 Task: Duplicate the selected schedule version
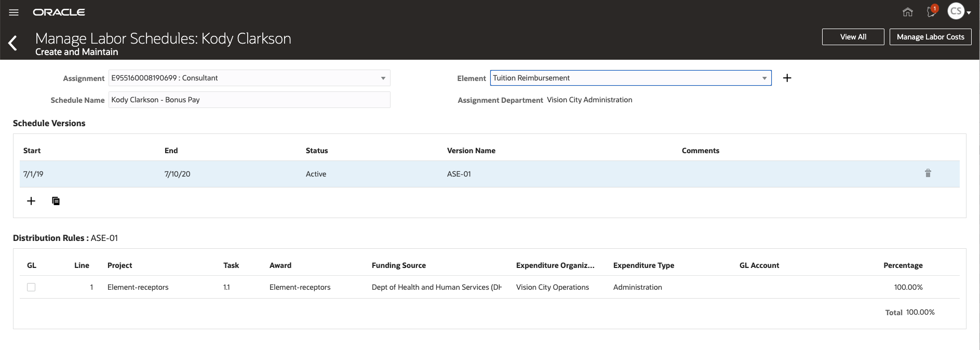pos(56,201)
